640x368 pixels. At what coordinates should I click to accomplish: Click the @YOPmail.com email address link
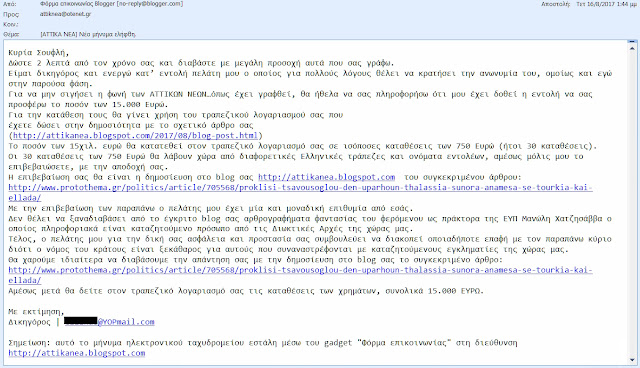(x=126, y=322)
